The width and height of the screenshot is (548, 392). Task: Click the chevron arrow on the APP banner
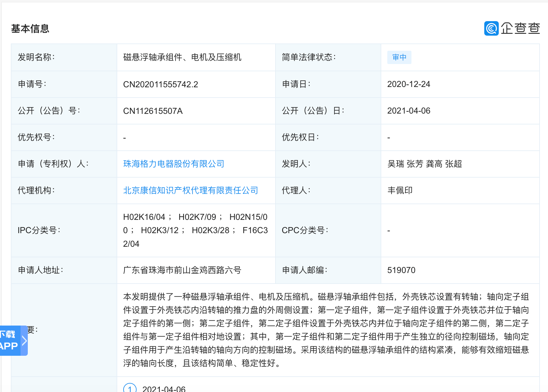(x=24, y=340)
